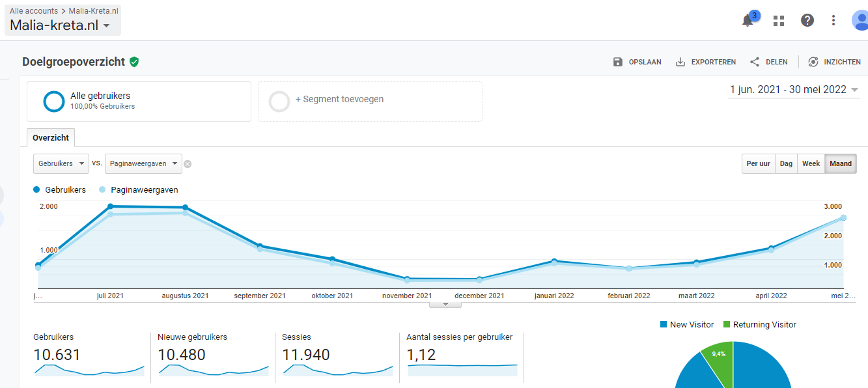Open the notifications bell
The image size is (868, 388).
coord(748,21)
